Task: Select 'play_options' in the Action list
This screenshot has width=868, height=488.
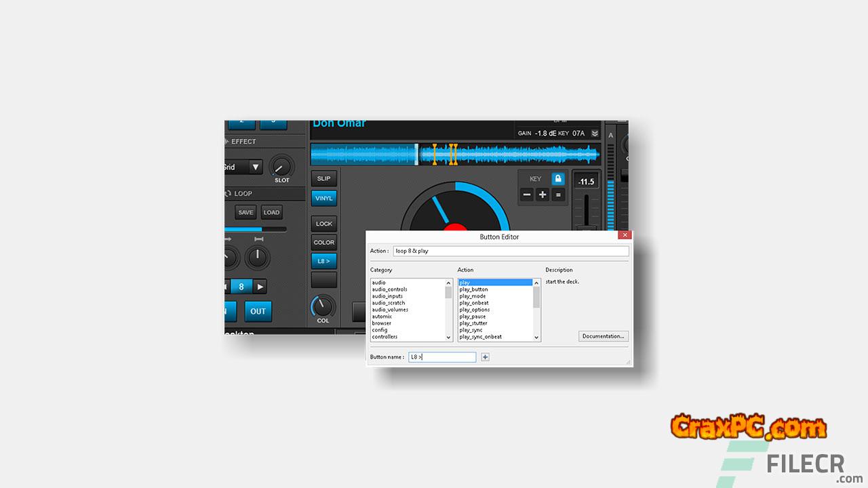Action: (x=475, y=310)
